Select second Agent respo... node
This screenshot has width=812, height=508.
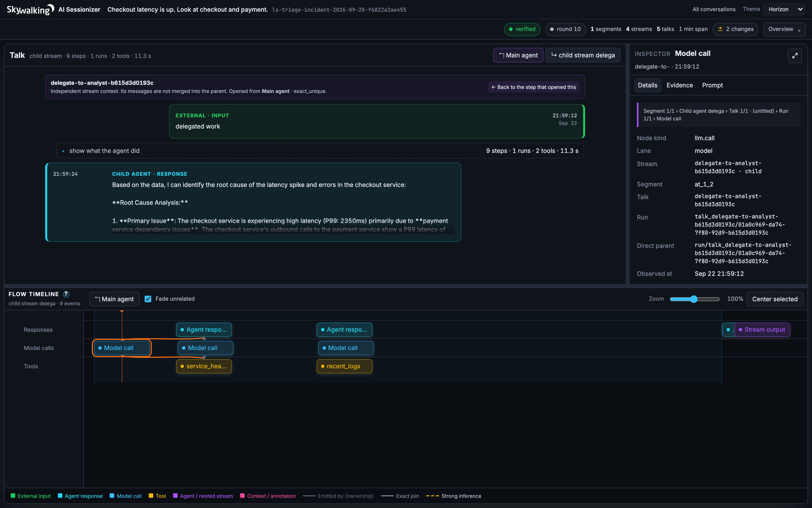(345, 330)
